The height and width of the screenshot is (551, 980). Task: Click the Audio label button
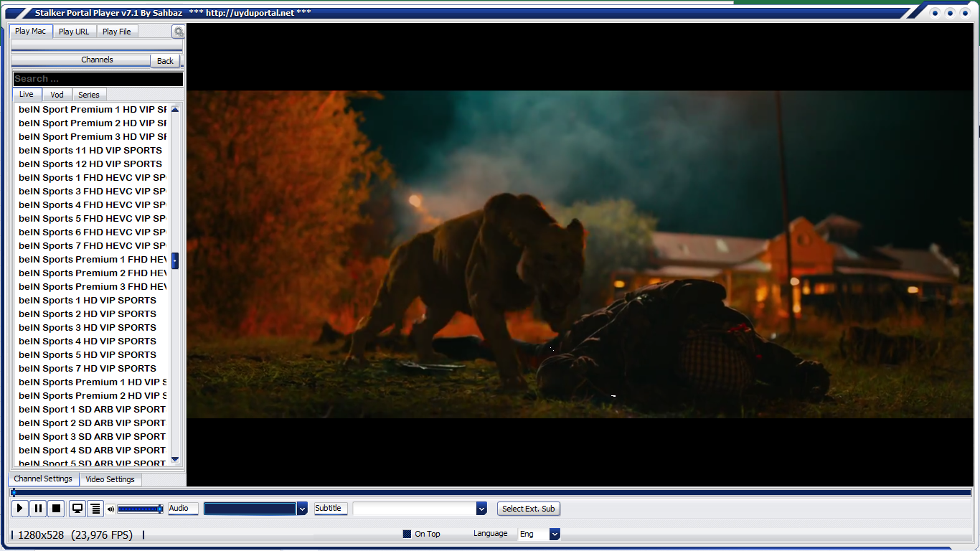tap(183, 508)
